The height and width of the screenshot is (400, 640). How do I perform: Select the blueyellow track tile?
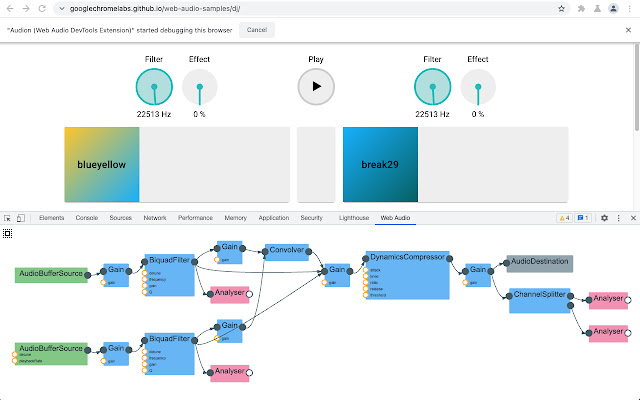tap(102, 164)
